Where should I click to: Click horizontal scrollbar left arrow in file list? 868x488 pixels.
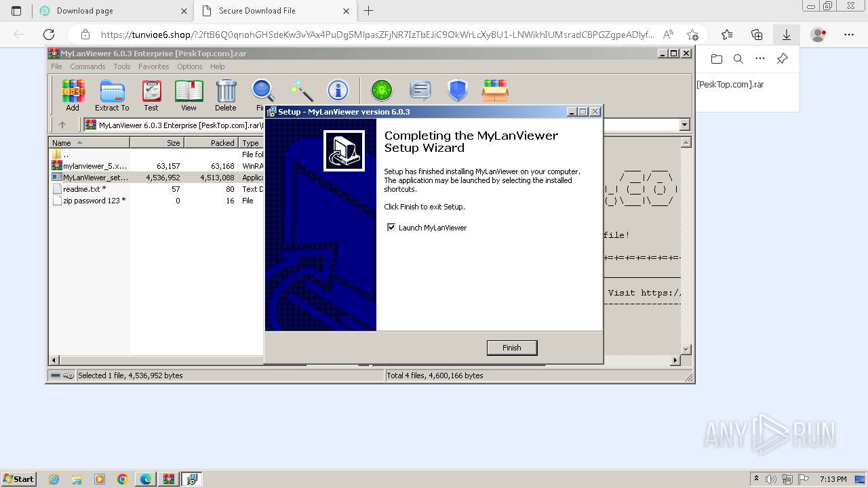tap(54, 360)
